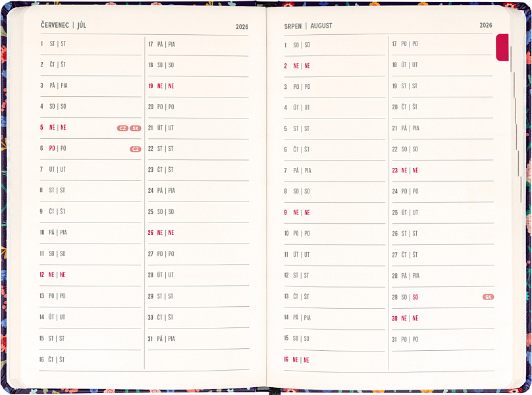
Task: Click the August 9 Sunday row
Action: pos(297,213)
